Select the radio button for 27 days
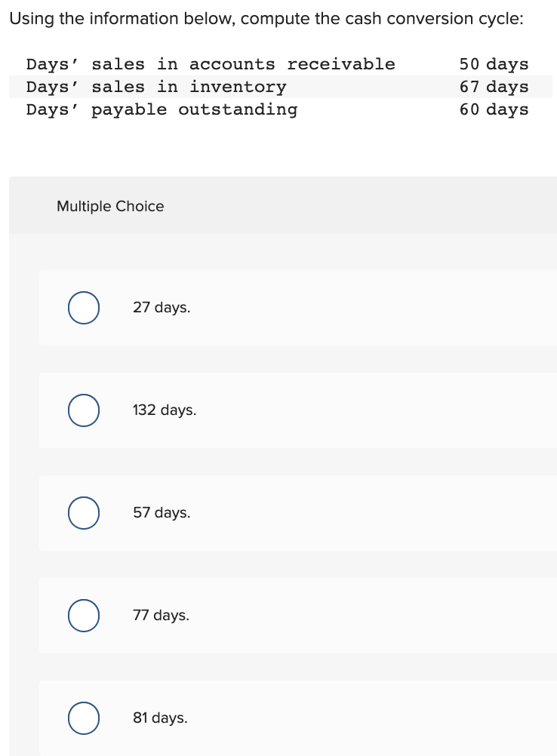This screenshot has width=557, height=756. coord(83,308)
